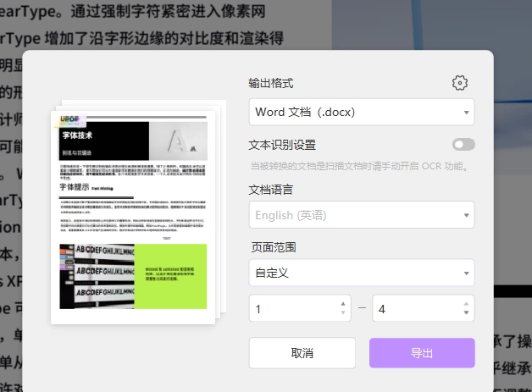The height and width of the screenshot is (392, 532).
Task: Open the 输出格式 Word 文档 dropdown
Action: click(x=362, y=112)
